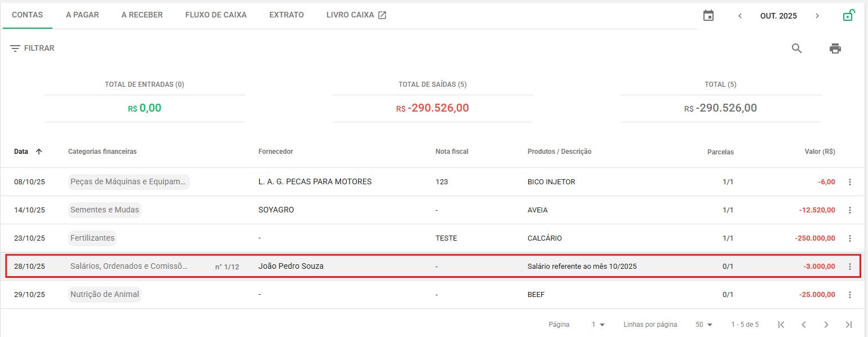Screen dimensions: 868x337
Task: Select the Sementes e Mudas category chip
Action: (104, 210)
